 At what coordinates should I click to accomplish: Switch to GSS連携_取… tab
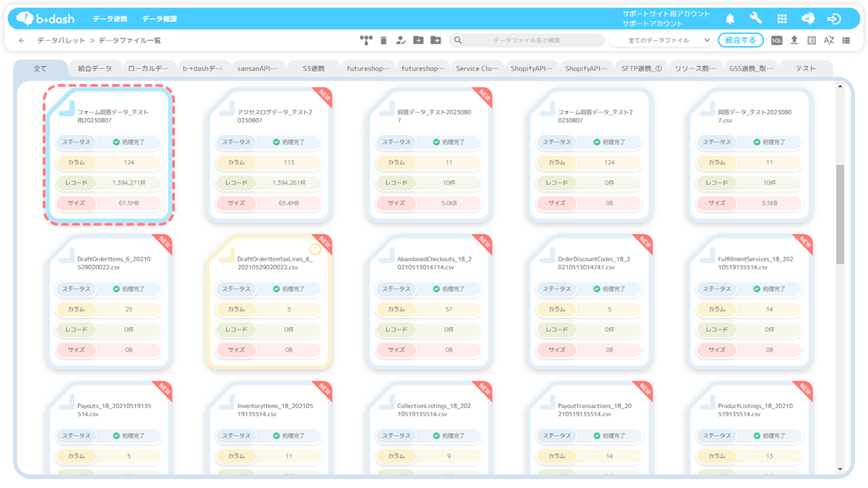click(x=751, y=68)
